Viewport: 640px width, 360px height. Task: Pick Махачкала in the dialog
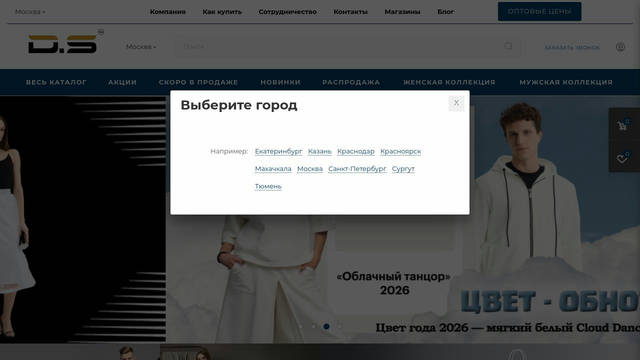coord(273,169)
